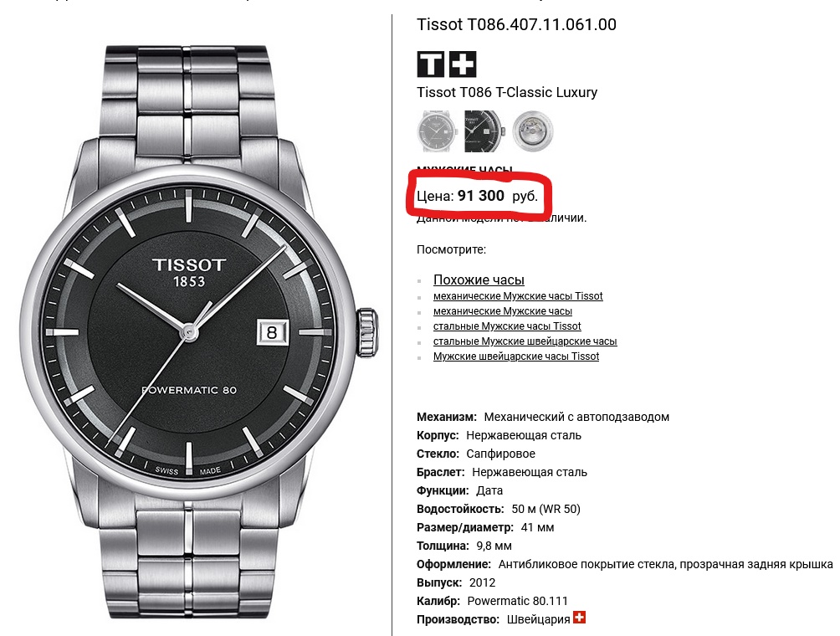Image resolution: width=840 pixels, height=636 pixels.
Task: Click the Tissot T+ brand logo
Action: coord(446,64)
